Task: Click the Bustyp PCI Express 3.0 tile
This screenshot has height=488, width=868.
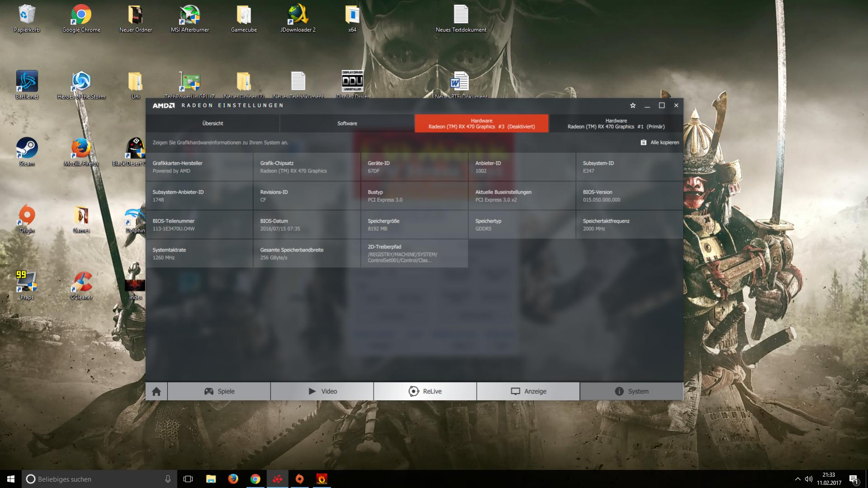Action: (414, 196)
